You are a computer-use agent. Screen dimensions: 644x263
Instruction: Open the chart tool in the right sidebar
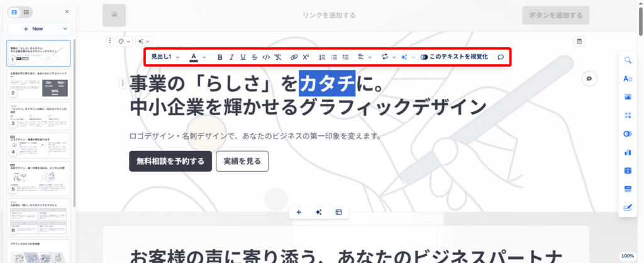628,152
